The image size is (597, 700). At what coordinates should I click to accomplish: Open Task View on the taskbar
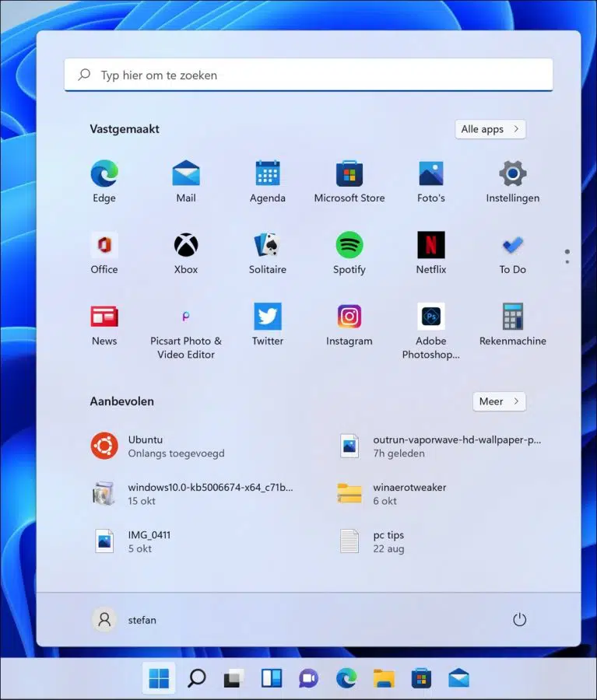coord(234,678)
